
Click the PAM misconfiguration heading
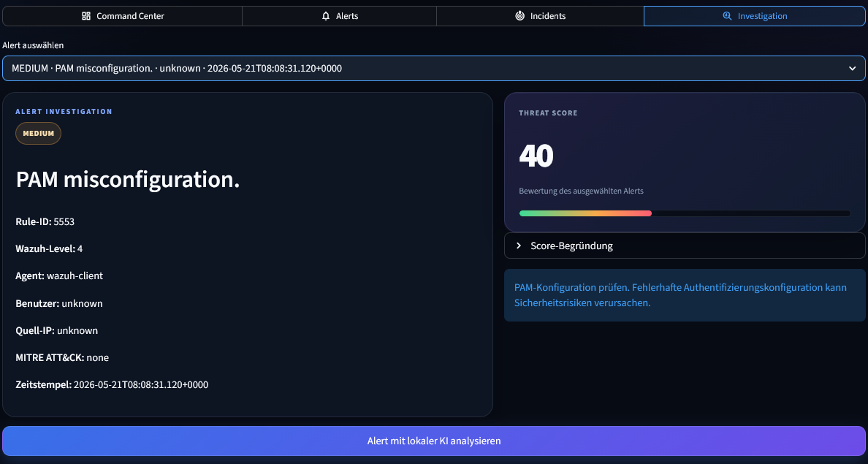[x=128, y=180]
